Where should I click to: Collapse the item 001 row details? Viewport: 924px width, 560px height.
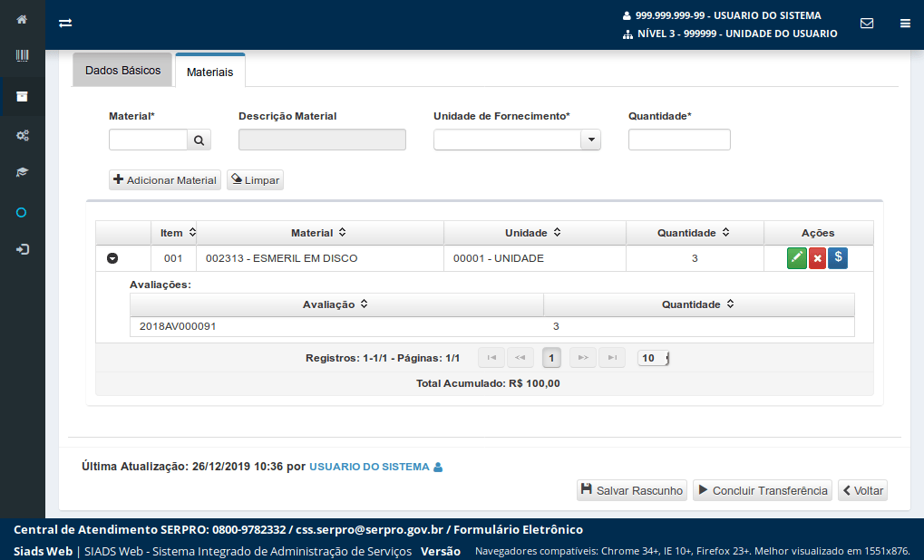(x=112, y=258)
